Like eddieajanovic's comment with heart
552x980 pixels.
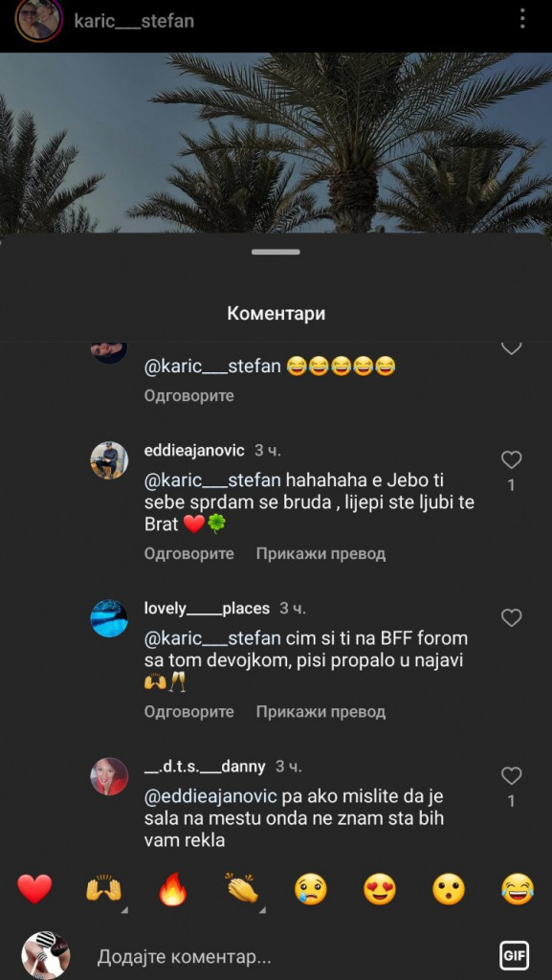[512, 460]
